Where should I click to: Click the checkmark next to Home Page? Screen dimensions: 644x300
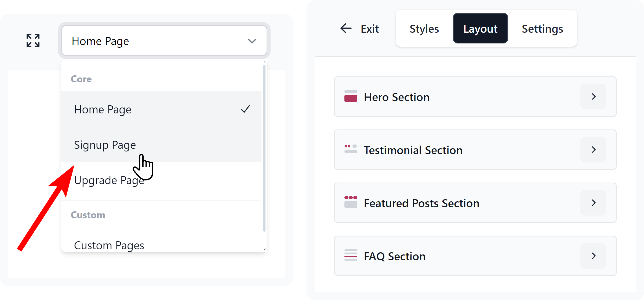pos(245,109)
